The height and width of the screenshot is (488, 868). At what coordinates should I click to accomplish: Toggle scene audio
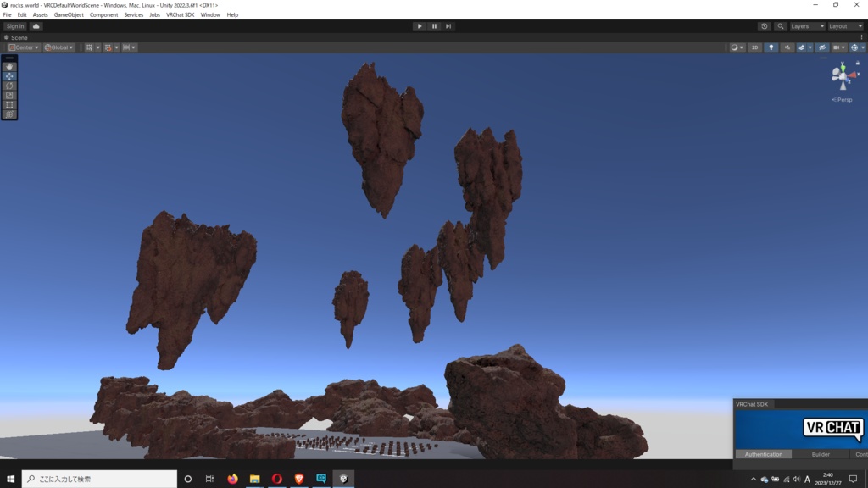[x=787, y=47]
